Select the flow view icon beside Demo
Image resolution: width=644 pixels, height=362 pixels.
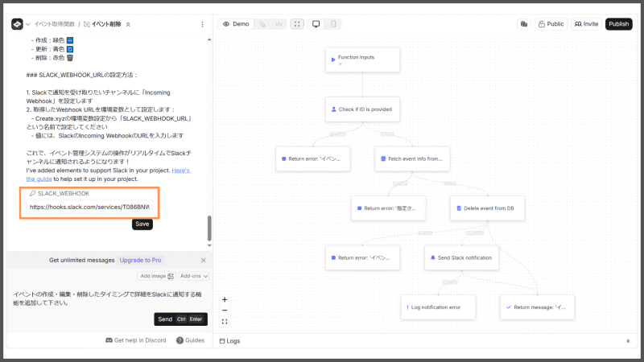262,24
